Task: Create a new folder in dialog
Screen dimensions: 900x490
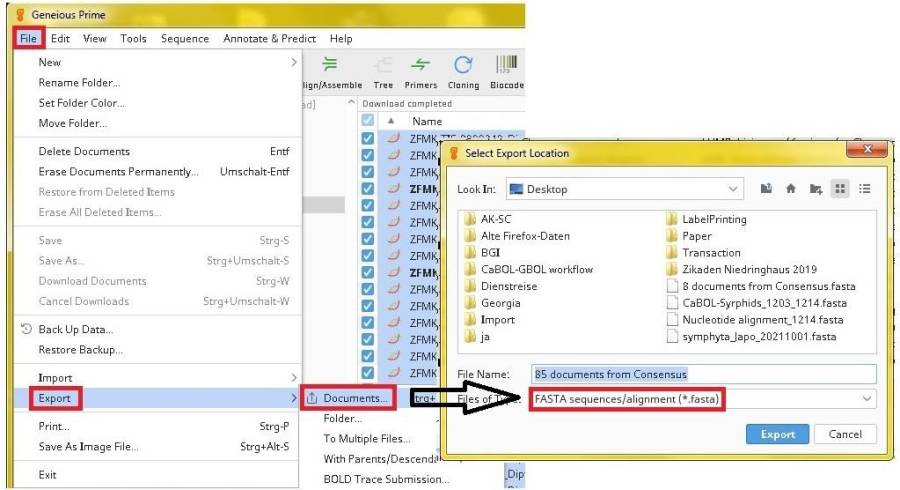Action: point(816,188)
